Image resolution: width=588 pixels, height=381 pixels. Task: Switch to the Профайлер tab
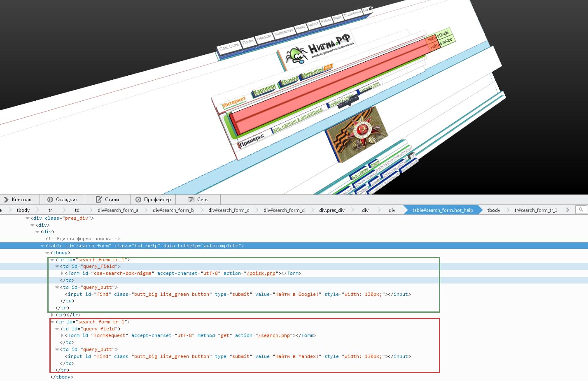click(x=153, y=200)
